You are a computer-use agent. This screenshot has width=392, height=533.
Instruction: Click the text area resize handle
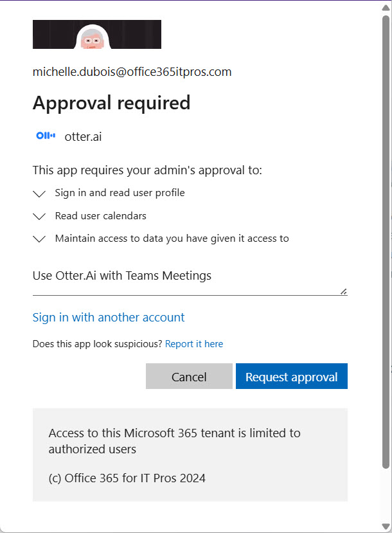[344, 292]
